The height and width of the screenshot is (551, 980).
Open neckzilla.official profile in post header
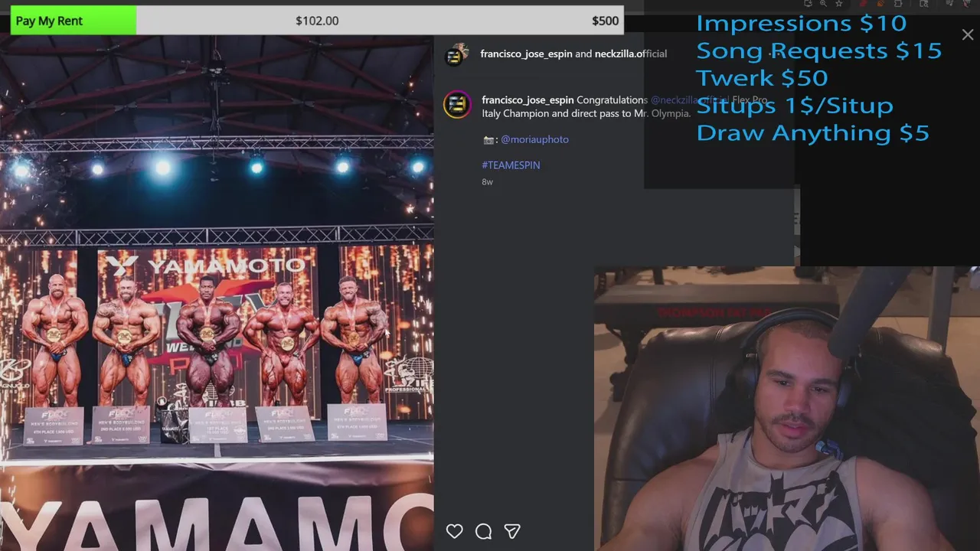pyautogui.click(x=631, y=54)
